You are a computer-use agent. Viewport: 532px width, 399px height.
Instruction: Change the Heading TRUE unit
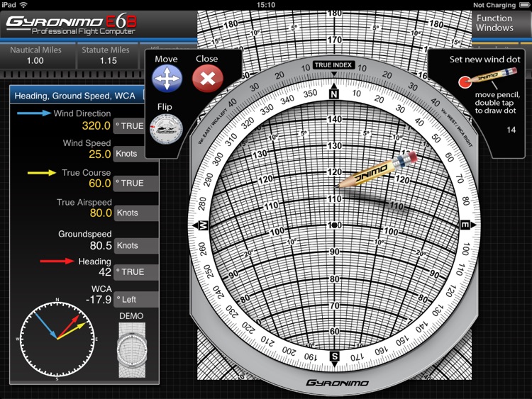click(x=136, y=272)
